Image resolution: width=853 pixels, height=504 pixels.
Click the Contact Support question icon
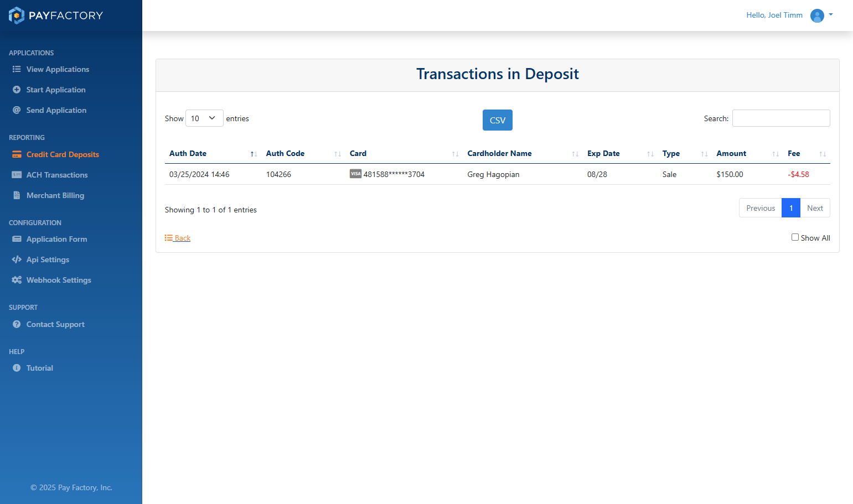17,324
